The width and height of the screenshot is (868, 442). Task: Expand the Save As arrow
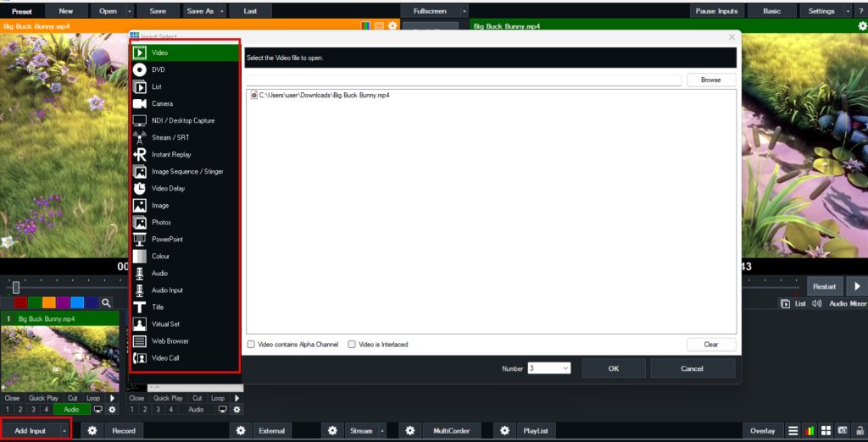click(x=222, y=11)
